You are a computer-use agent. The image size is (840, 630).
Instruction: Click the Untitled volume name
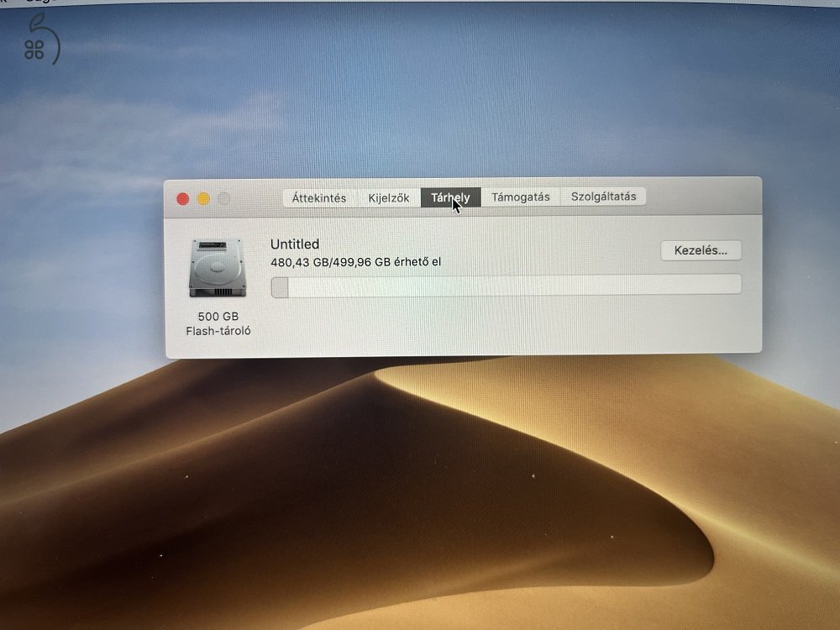pos(295,244)
